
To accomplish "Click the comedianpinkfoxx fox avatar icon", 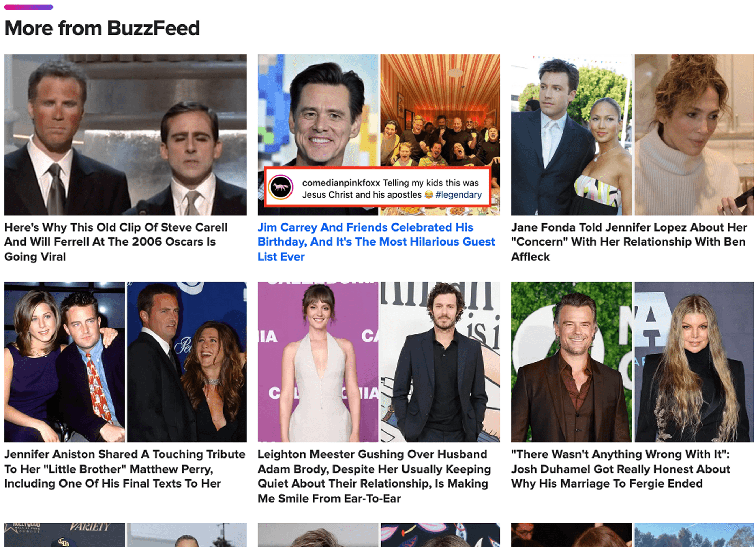I will (281, 187).
